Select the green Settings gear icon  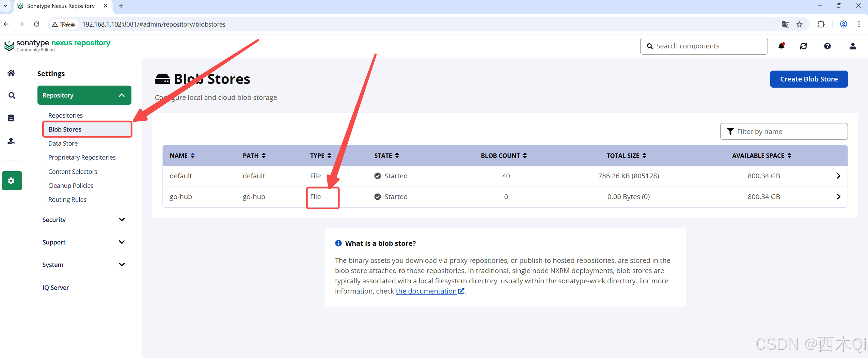12,181
